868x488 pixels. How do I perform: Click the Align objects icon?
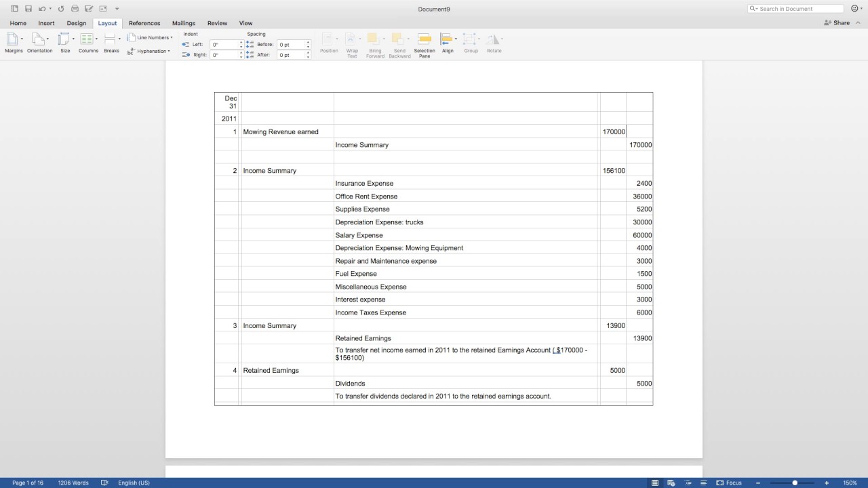(x=446, y=39)
